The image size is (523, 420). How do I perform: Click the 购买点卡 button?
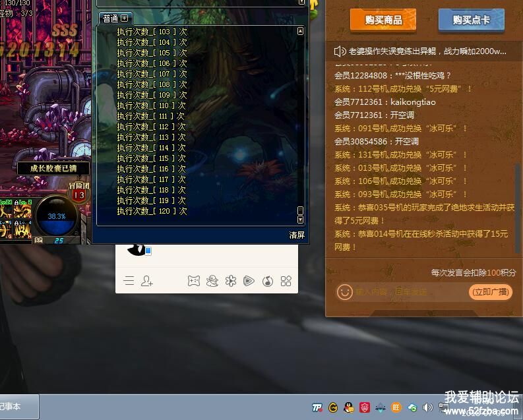[471, 20]
